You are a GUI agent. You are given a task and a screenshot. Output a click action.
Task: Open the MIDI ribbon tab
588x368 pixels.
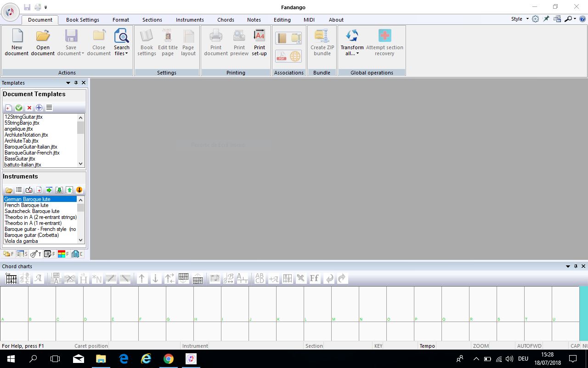tap(309, 20)
